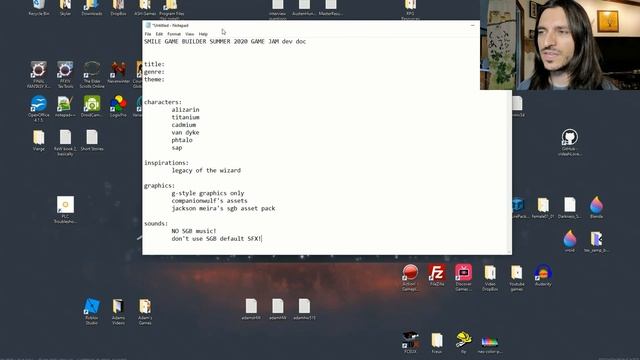640x360 pixels.
Task: Open the File menu in Notepad
Action: pyautogui.click(x=148, y=34)
